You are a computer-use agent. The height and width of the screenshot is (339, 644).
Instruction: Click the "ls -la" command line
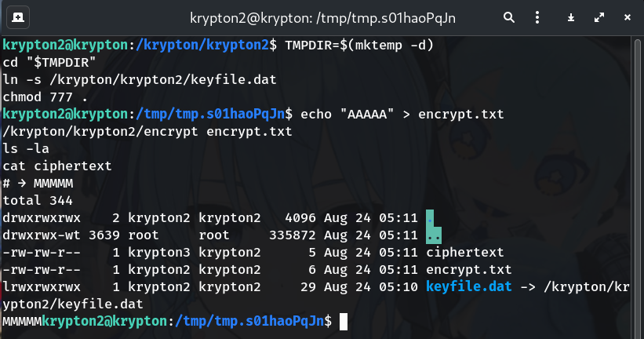coord(26,148)
